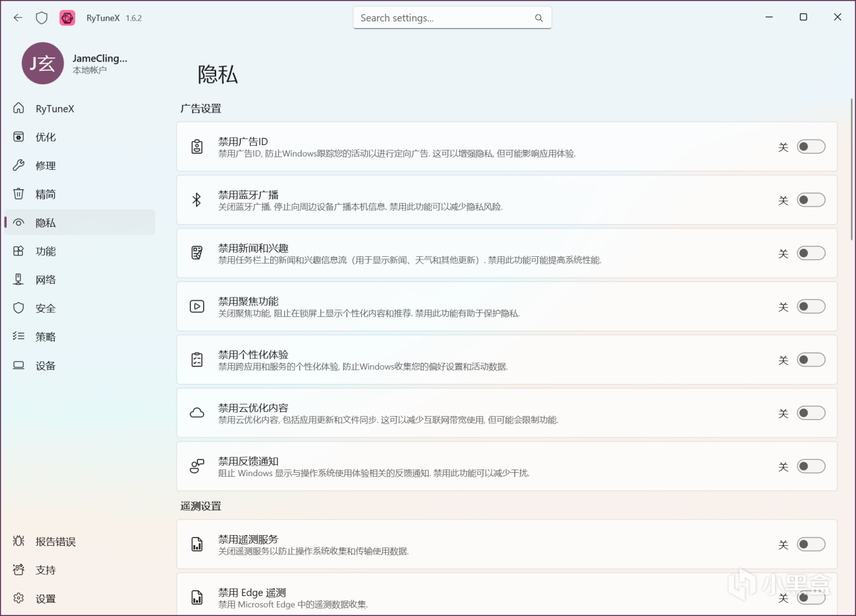Click the 禁用广告ID setting title

coord(243,141)
